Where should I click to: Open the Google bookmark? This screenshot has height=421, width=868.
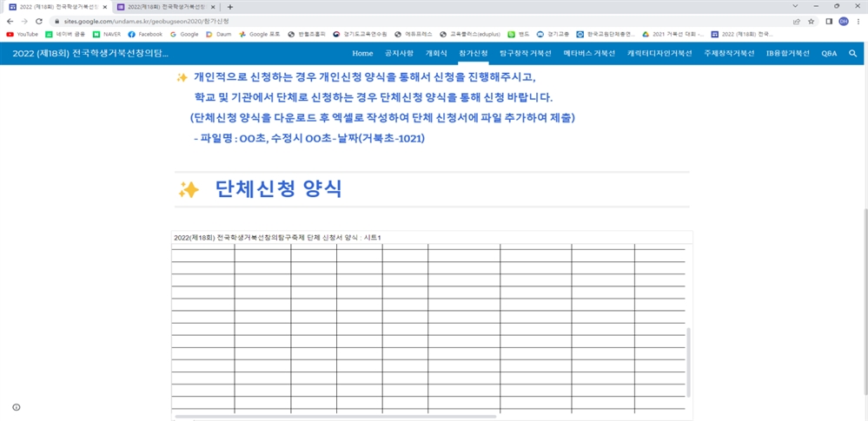[184, 34]
